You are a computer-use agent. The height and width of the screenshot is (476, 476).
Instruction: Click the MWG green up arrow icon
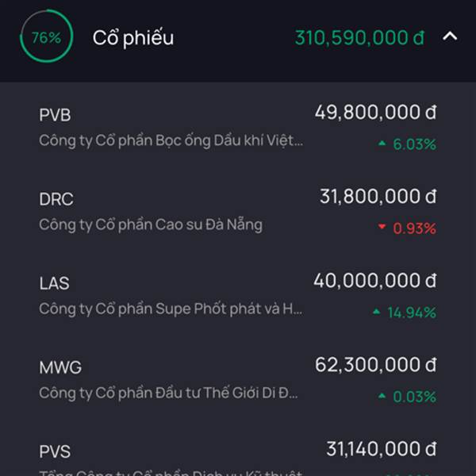coord(382,396)
